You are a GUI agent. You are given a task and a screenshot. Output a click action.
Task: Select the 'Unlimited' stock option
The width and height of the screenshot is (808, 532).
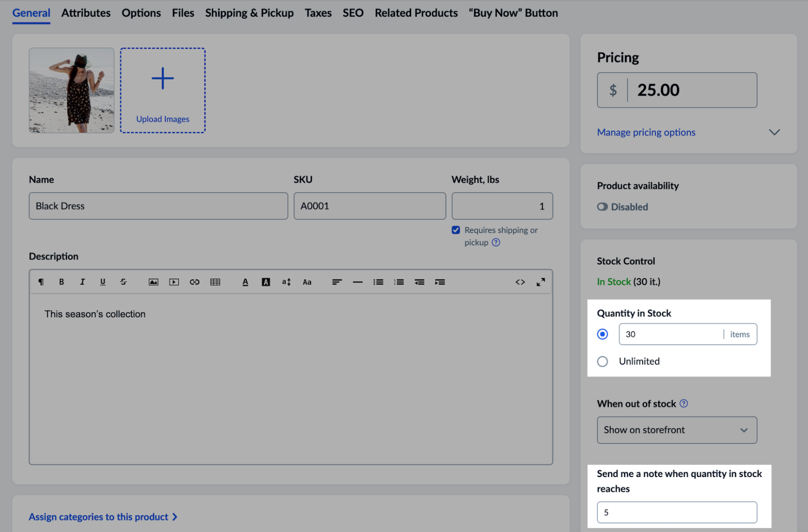pyautogui.click(x=602, y=361)
